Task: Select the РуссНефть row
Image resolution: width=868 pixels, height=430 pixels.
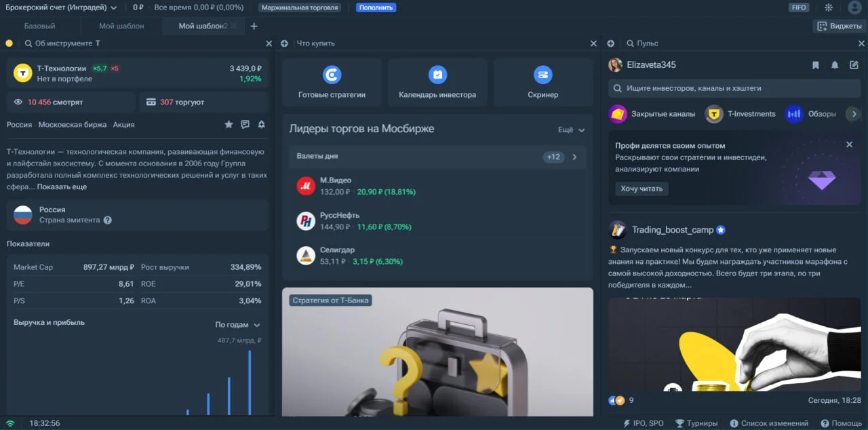Action: [437, 220]
